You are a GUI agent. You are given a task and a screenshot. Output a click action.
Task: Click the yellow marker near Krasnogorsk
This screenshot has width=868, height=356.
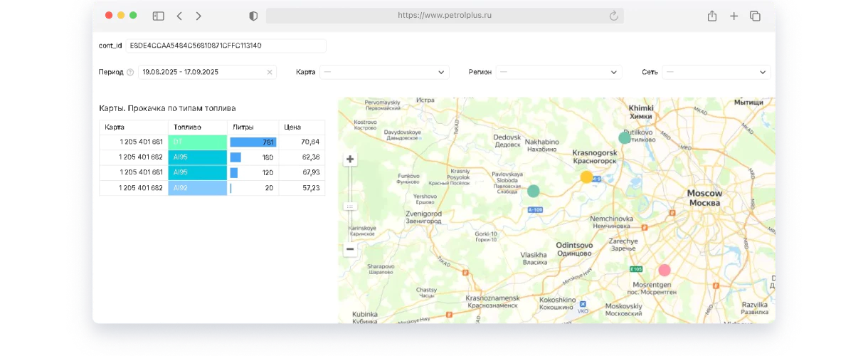pyautogui.click(x=586, y=177)
